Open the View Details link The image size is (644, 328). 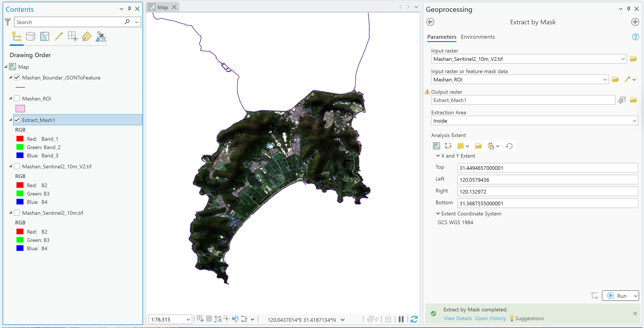[x=458, y=318]
